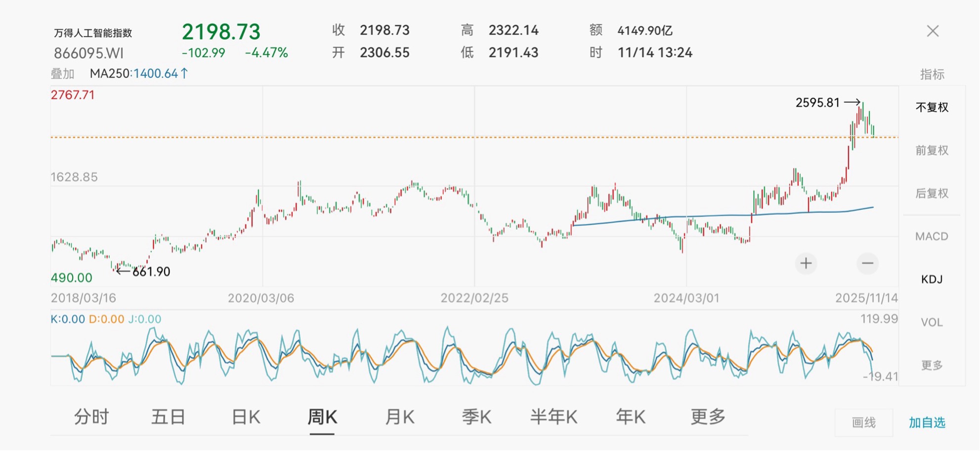Expand 更多 chart period options
Image resolution: width=980 pixels, height=451 pixels.
click(x=708, y=417)
